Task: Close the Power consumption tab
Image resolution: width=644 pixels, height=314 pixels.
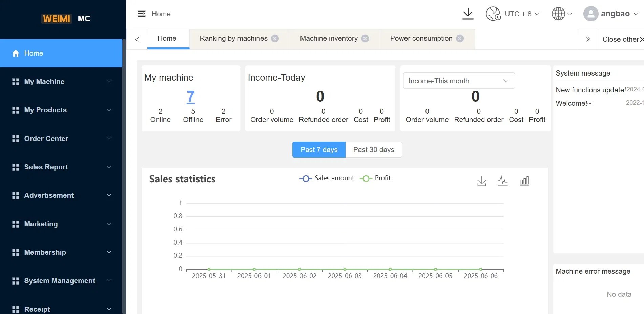Action: coord(460,39)
